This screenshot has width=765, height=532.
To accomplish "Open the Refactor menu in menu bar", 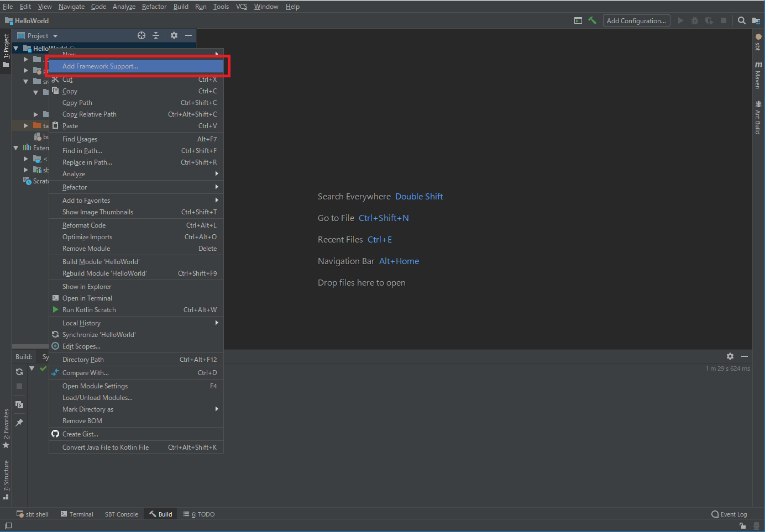I will [154, 7].
